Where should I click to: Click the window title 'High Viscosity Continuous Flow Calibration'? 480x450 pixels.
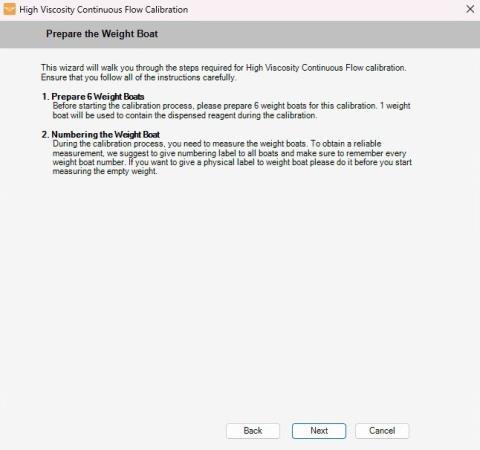[x=104, y=10]
